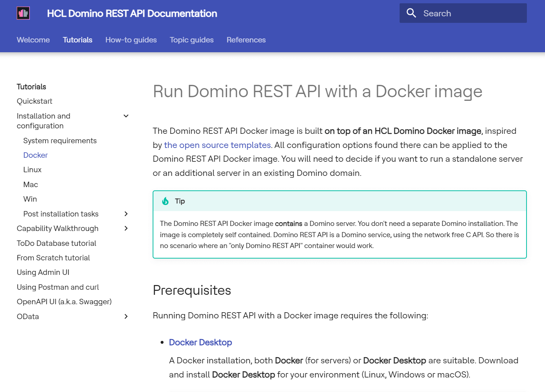Click the HCL Domino logo icon
The height and width of the screenshot is (392, 545).
pyautogui.click(x=23, y=13)
